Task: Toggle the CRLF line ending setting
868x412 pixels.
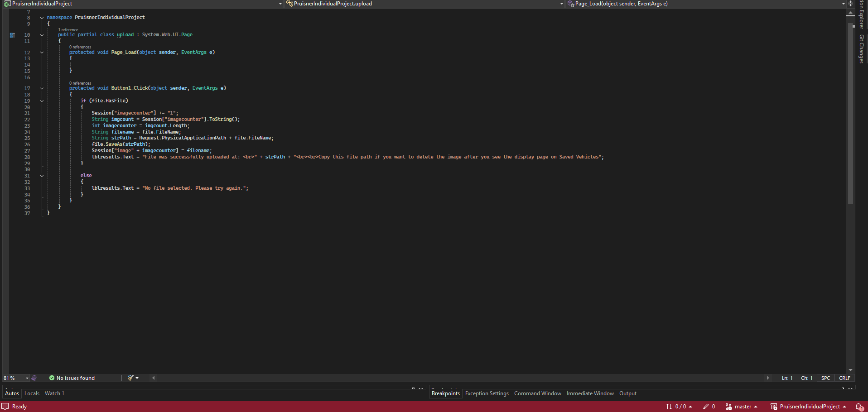Action: pyautogui.click(x=844, y=378)
